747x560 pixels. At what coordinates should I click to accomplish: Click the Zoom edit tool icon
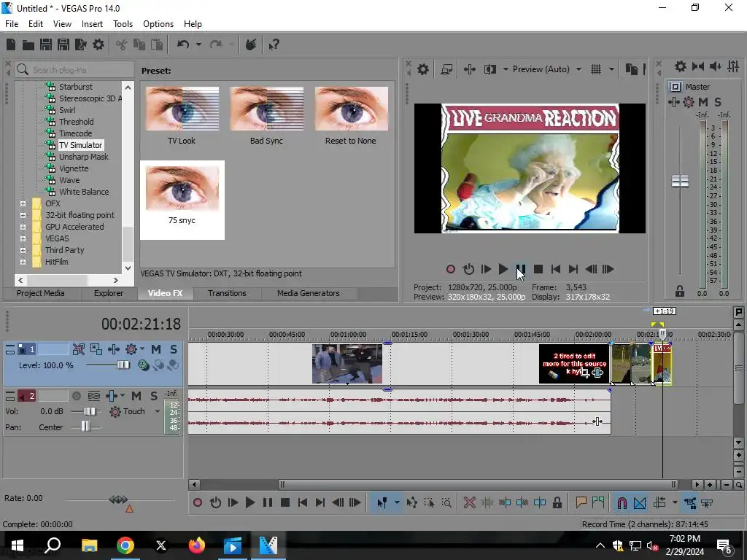pos(446,503)
